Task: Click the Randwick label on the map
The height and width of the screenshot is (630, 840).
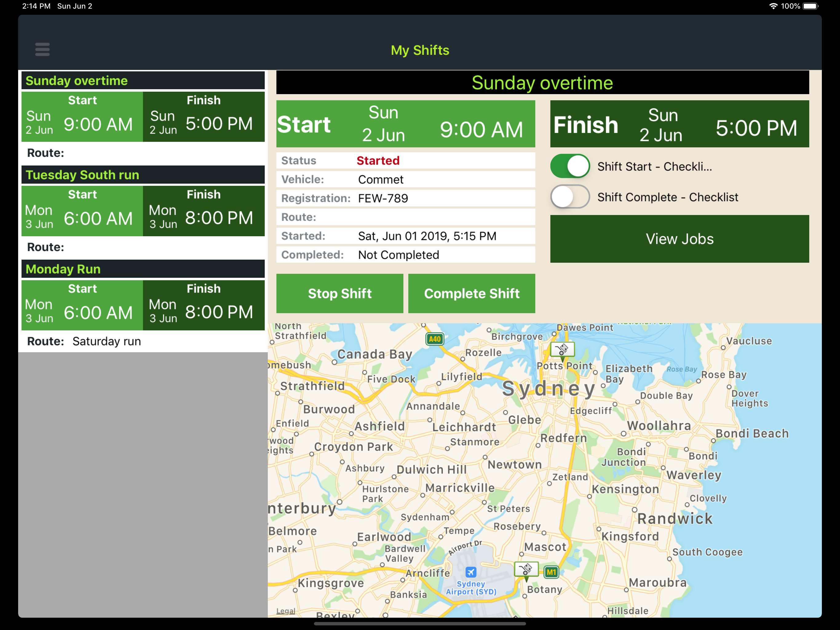Action: (675, 518)
